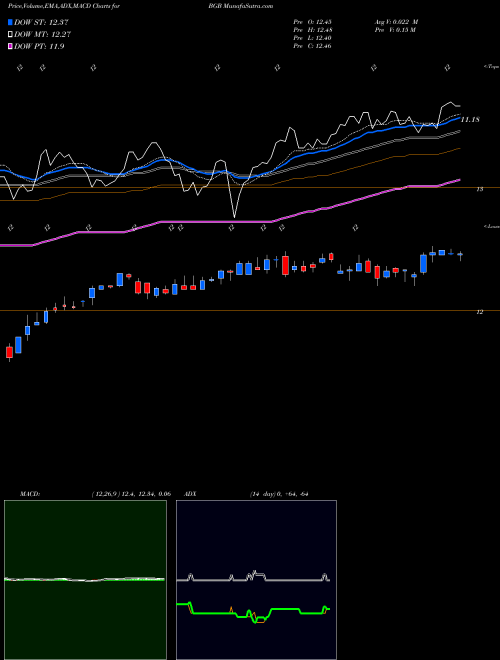The width and height of the screenshot is (500, 660).
Task: Click the '11.18' value label on EMA line
Action: [x=470, y=120]
